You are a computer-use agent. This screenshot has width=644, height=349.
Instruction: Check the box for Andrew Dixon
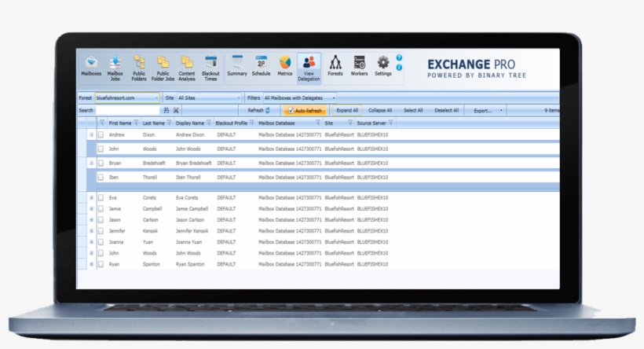click(x=101, y=135)
